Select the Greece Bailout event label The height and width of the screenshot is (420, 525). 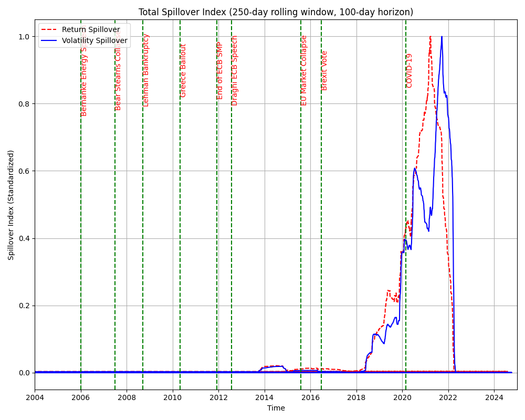pos(183,70)
